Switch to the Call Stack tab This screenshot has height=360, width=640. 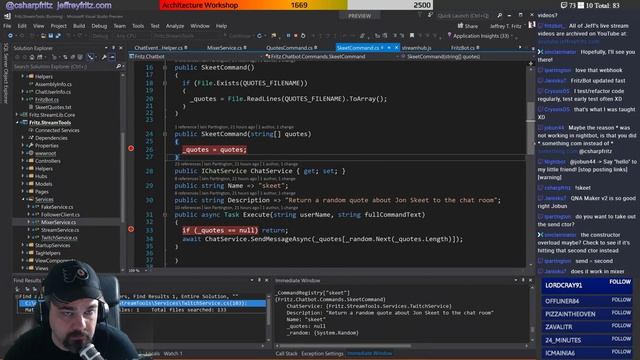pyautogui.click(x=287, y=353)
